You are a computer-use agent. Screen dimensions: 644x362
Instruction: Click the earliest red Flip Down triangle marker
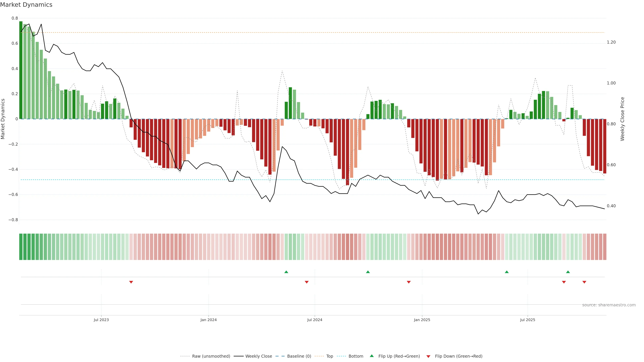pyautogui.click(x=131, y=282)
